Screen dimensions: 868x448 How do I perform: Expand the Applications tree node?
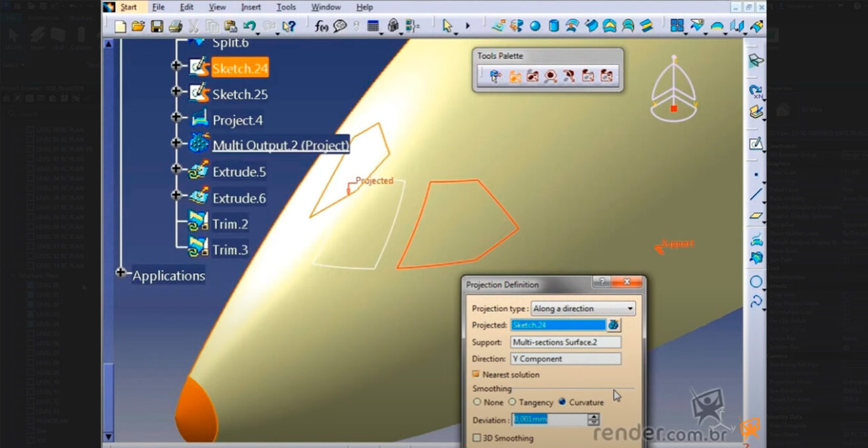(120, 272)
